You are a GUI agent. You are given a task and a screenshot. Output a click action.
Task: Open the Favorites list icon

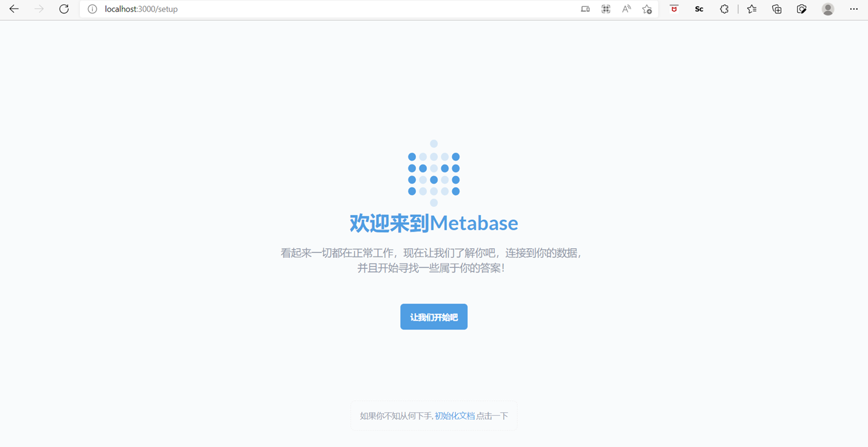pos(752,9)
